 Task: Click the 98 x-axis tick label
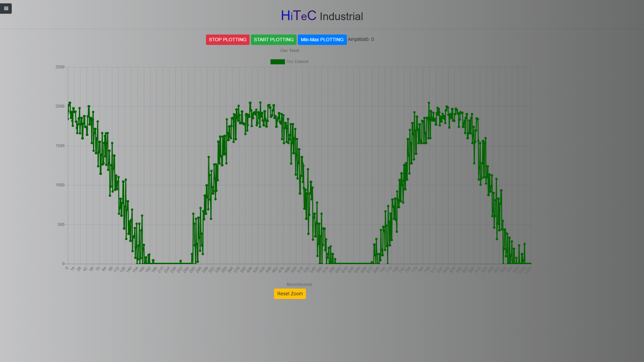(110, 269)
